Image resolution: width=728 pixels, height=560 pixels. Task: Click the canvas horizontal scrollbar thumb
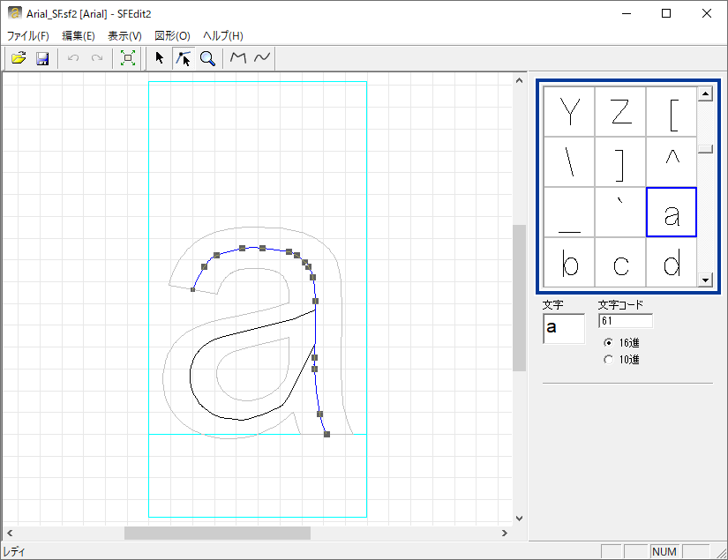tap(217, 533)
